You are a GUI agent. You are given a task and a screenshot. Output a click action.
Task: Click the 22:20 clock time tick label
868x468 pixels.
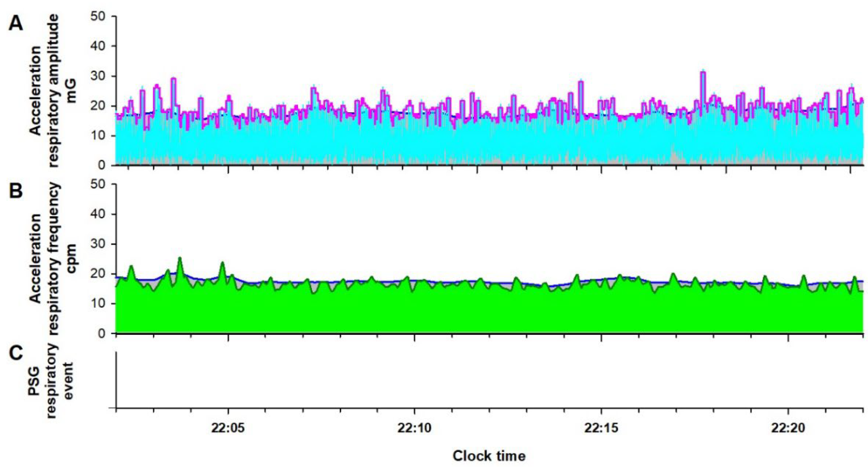click(x=788, y=428)
